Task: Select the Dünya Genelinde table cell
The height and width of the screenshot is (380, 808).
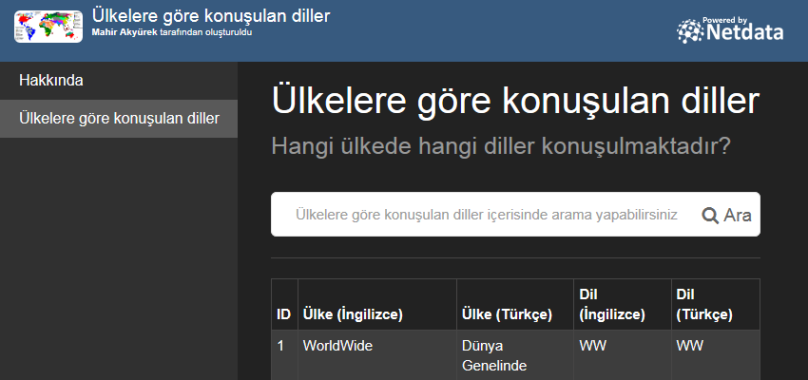Action: (x=515, y=355)
